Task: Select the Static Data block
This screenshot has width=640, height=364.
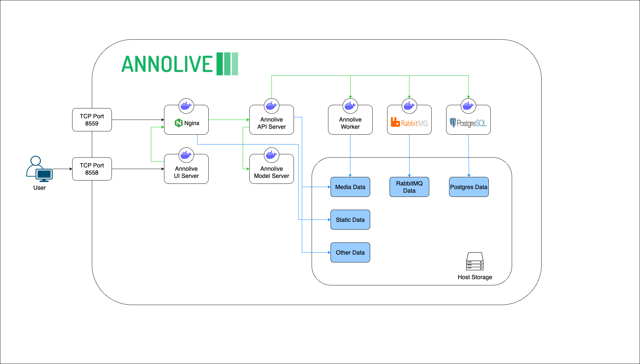Action: (350, 220)
